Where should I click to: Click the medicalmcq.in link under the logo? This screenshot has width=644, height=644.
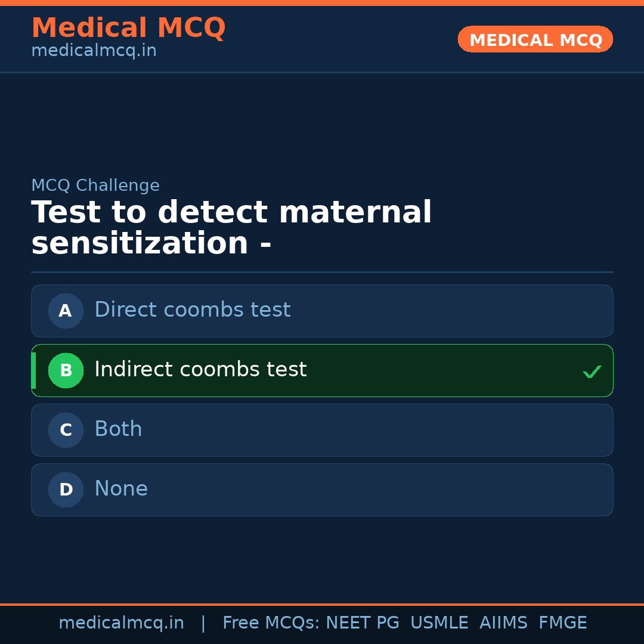(94, 50)
